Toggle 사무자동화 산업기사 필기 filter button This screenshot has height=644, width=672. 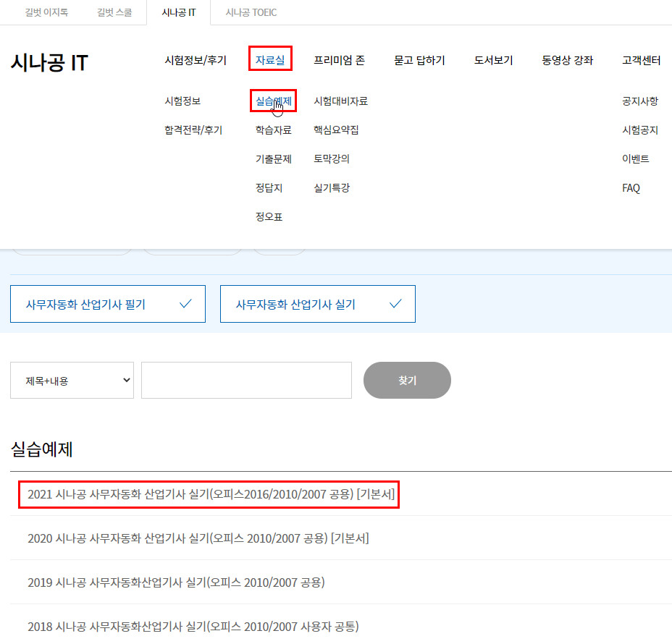coord(108,304)
